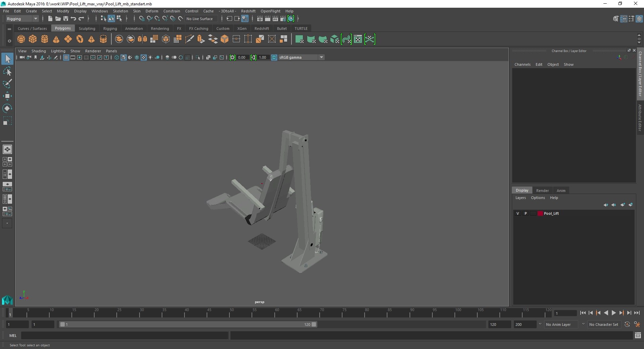Click the Open Scene folder icon
644x349 pixels.
tap(58, 19)
